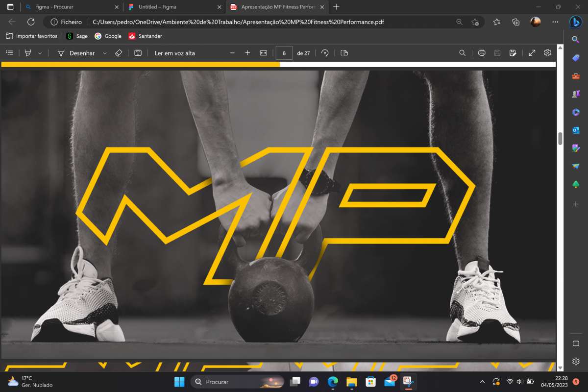Open sidebar search
Viewport: 588px width, 392px height.
(576, 40)
